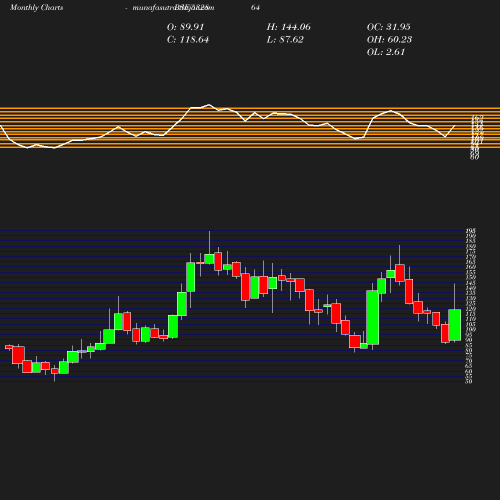Click the "64" number in header
Image resolution: width=500 pixels, height=500 pixels.
pyautogui.click(x=255, y=7)
